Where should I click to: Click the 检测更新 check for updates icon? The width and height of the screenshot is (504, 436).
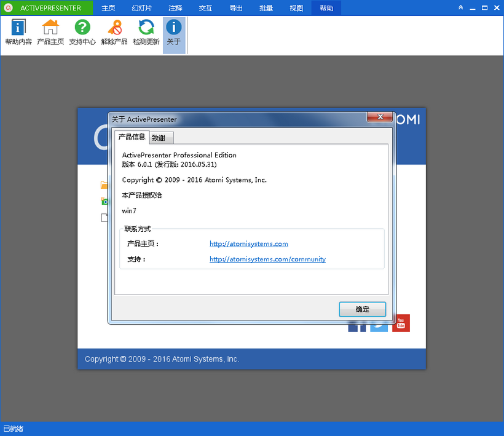(x=146, y=32)
